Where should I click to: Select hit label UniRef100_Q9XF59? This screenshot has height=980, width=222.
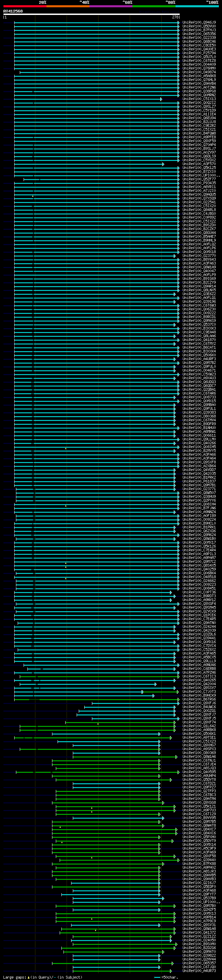pyautogui.click(x=199, y=141)
